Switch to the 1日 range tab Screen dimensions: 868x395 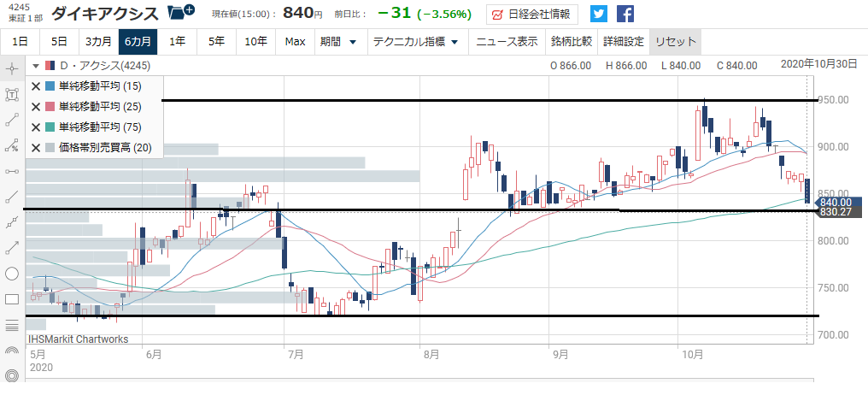click(20, 42)
